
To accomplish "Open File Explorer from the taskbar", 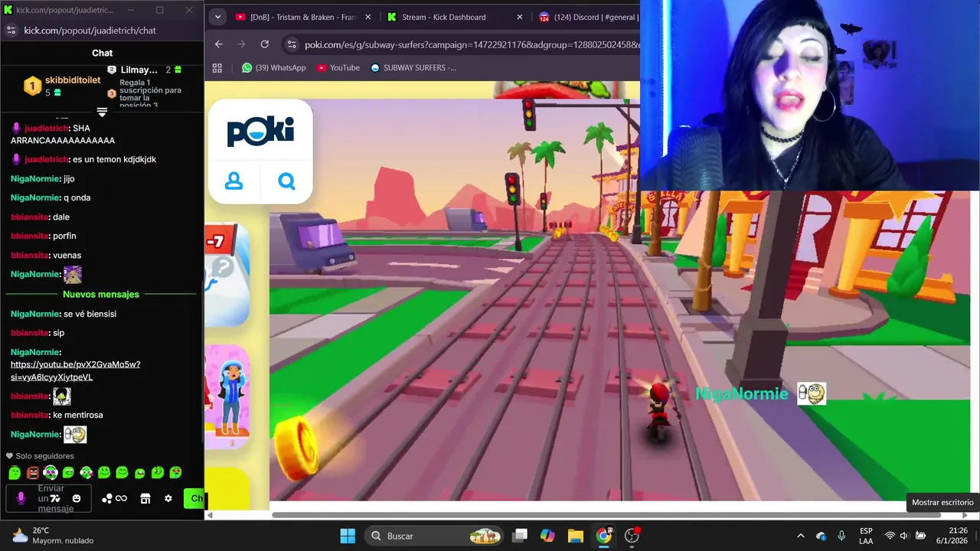I will click(575, 536).
